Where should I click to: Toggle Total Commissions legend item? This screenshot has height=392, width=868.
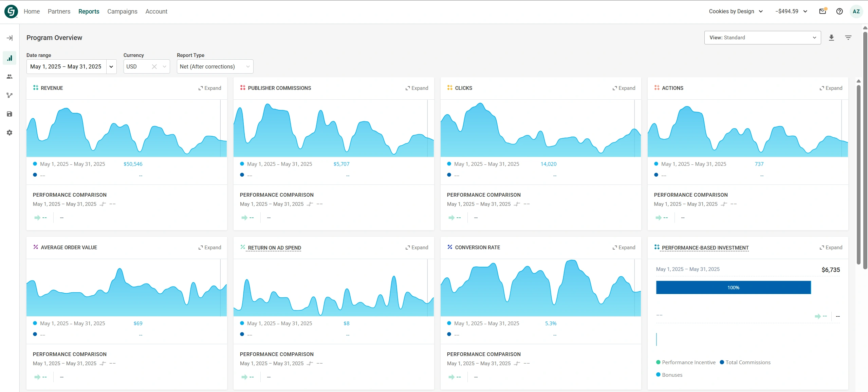(x=745, y=362)
